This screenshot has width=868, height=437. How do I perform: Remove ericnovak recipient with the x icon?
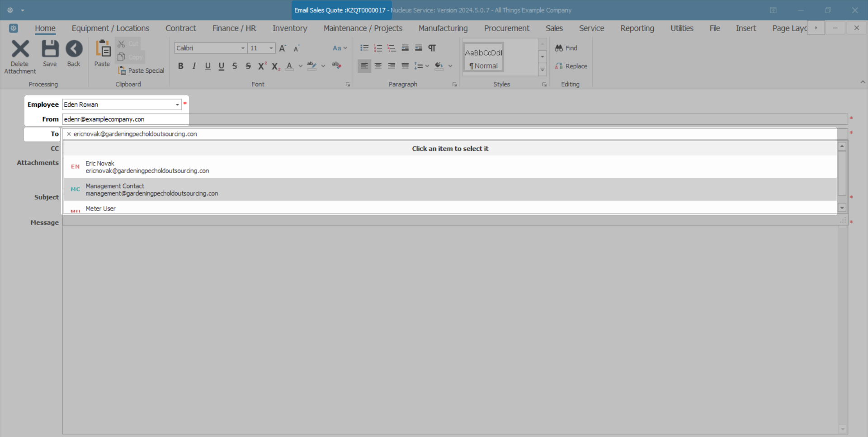click(69, 134)
